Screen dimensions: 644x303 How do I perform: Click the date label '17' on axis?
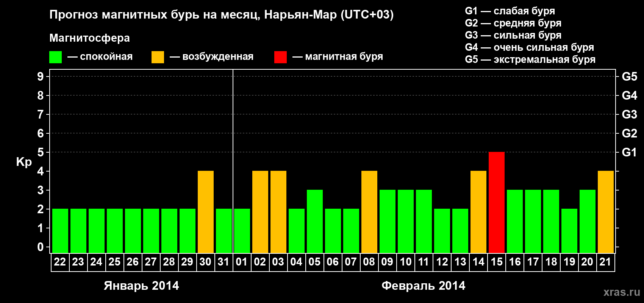point(533,262)
